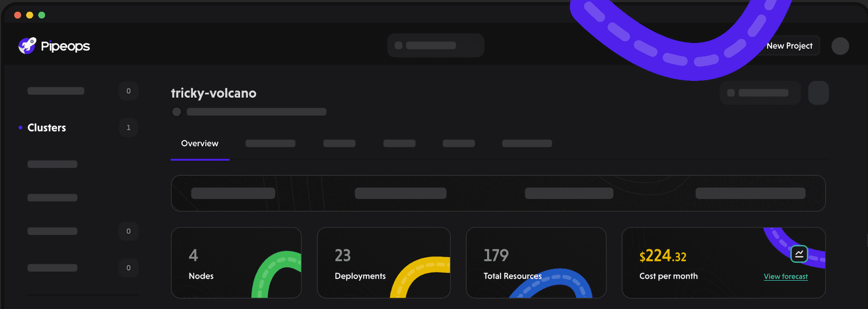Click the Deployments label

pyautogui.click(x=360, y=276)
